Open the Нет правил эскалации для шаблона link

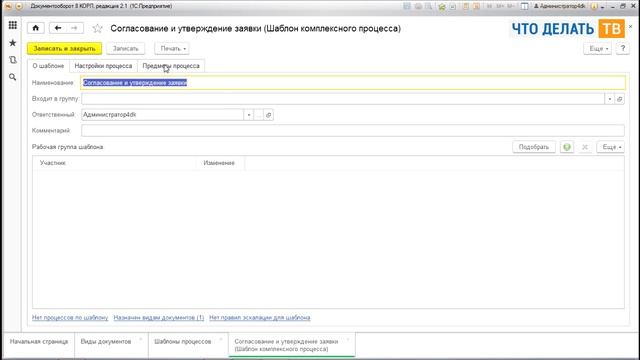260,318
